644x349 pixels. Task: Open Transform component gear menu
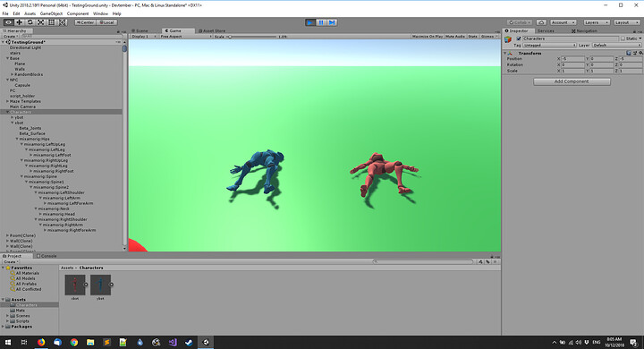640,53
